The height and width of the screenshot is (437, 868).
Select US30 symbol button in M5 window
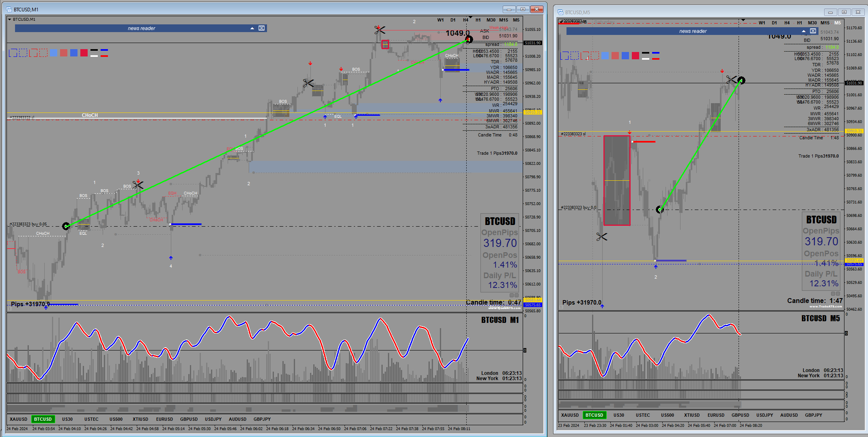[x=619, y=415]
